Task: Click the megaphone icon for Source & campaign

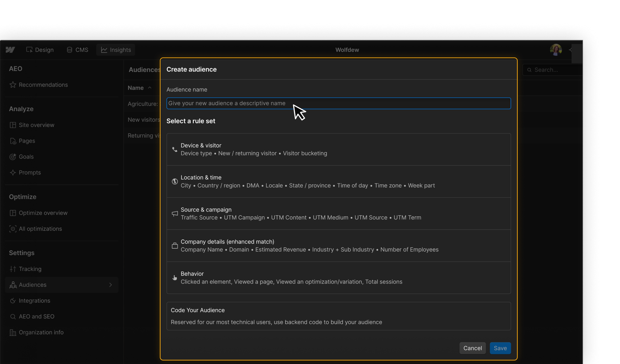Action: (175, 213)
